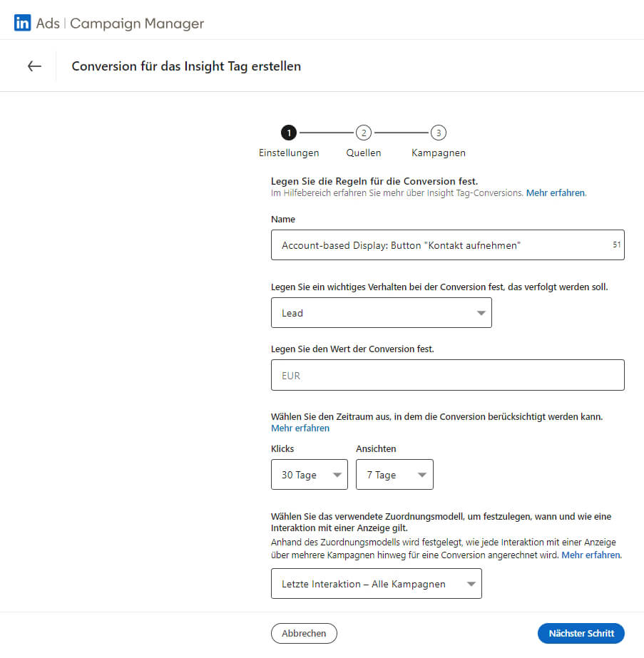The height and width of the screenshot is (658, 644).
Task: Open Mehr erfahren about Insight Tag conversions
Action: coord(556,192)
